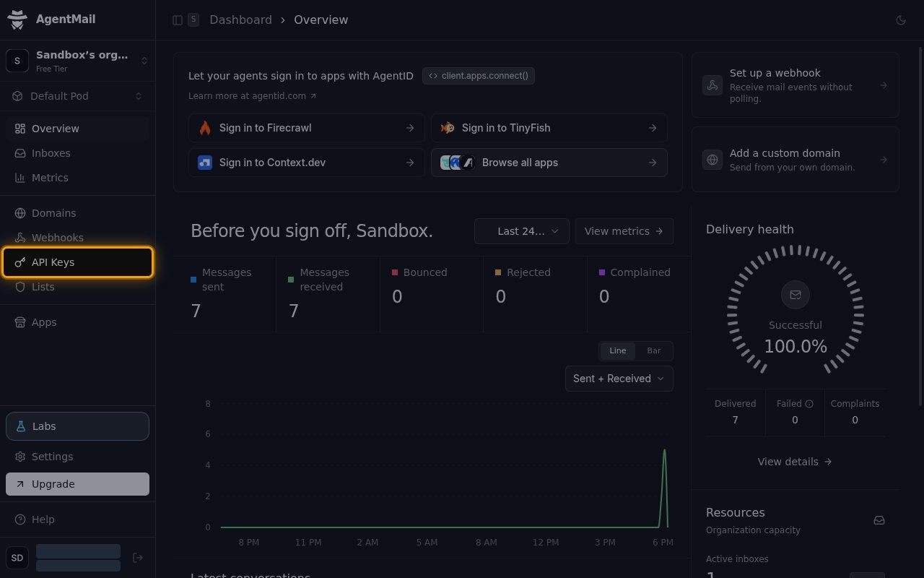
Task: Switch the chart to Line view
Action: [x=618, y=350]
